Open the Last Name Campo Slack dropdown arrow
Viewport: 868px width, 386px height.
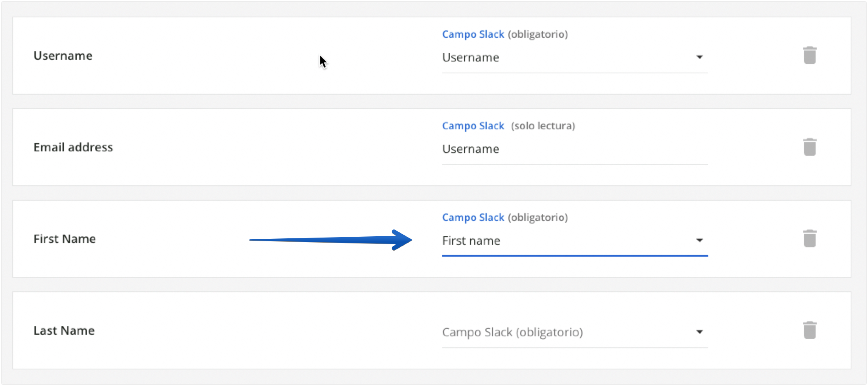(700, 332)
